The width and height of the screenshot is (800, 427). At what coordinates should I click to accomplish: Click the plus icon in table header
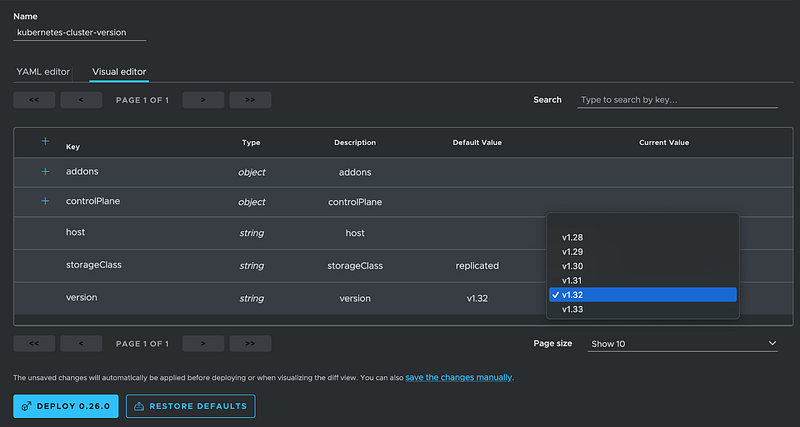(x=45, y=142)
